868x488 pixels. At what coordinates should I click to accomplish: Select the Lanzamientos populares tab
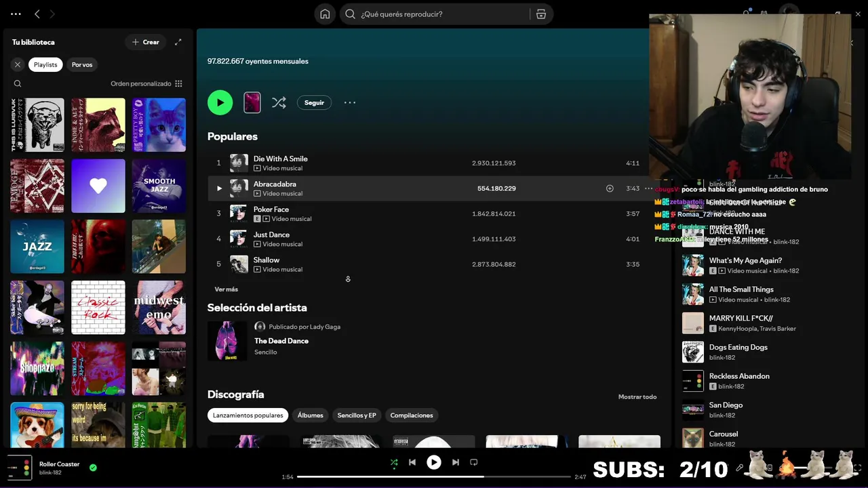coord(248,415)
